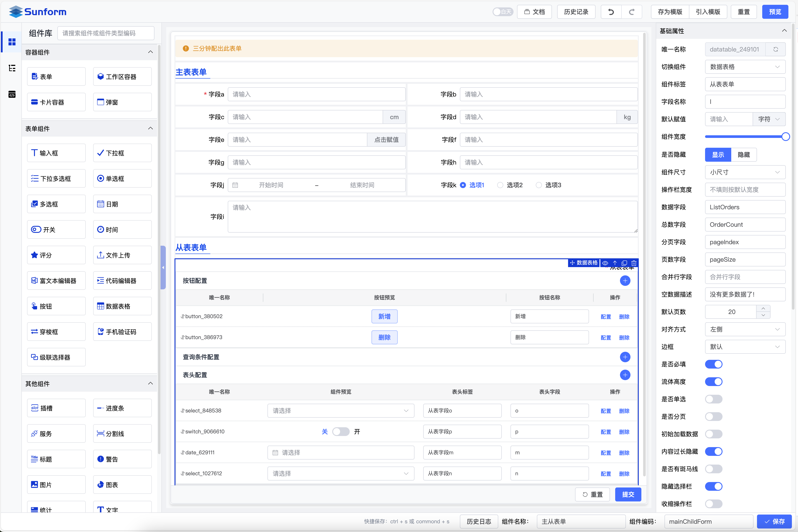Select the 输入框 component
798x532 pixels.
click(x=56, y=153)
